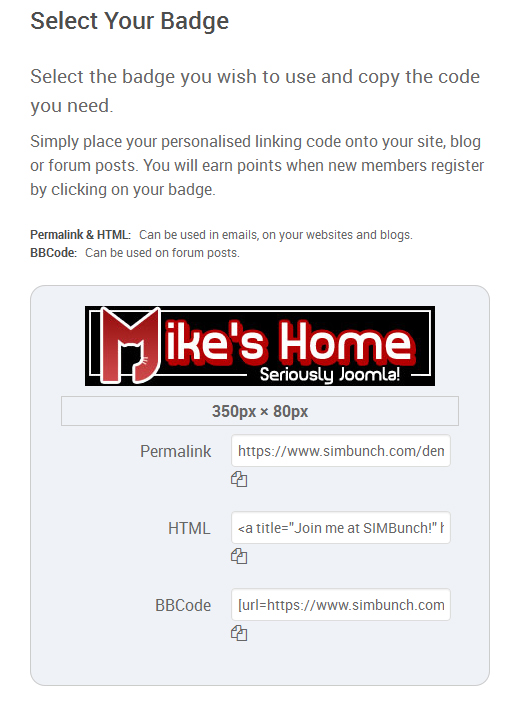Click text about emails, websites and blogs
Image resolution: width=519 pixels, height=701 pixels.
(276, 235)
